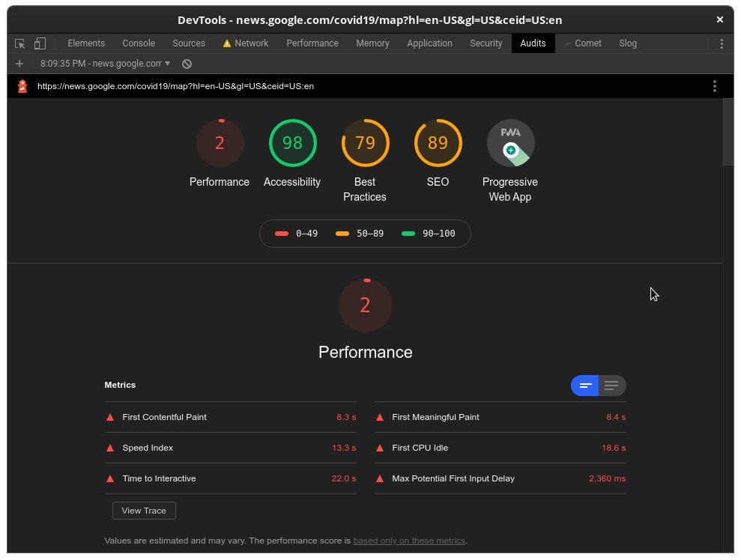Click the Best Practices label
The height and width of the screenshot is (560, 741).
[365, 189]
